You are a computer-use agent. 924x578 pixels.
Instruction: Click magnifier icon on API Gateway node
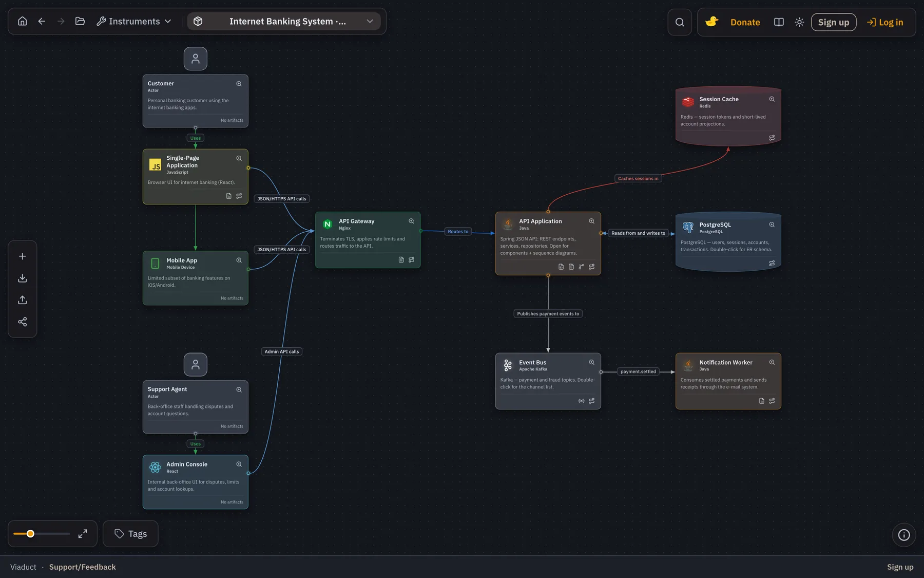point(411,221)
